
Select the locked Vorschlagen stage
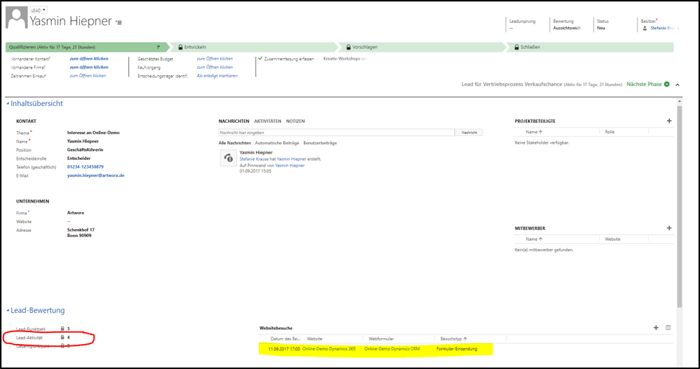click(x=421, y=47)
